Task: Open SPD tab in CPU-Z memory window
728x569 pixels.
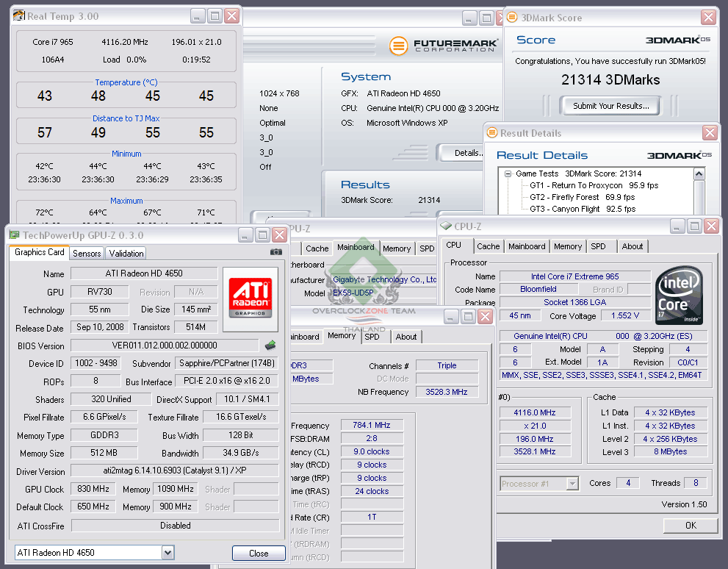Action: click(x=372, y=337)
